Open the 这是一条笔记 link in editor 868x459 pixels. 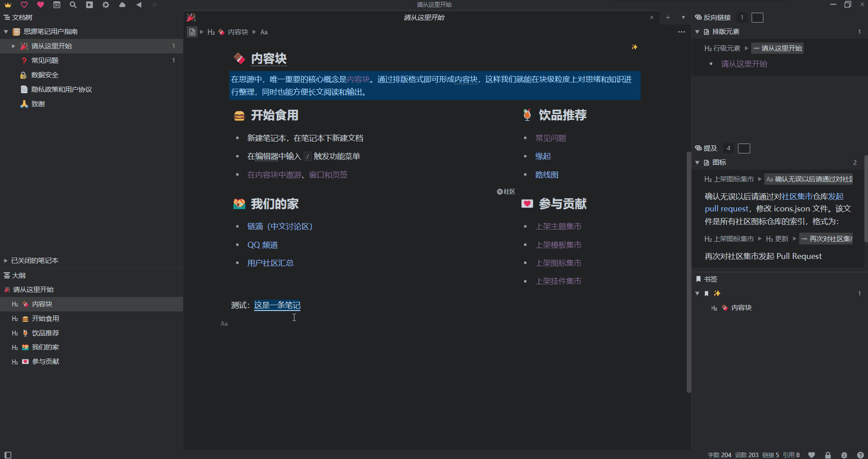[277, 305]
